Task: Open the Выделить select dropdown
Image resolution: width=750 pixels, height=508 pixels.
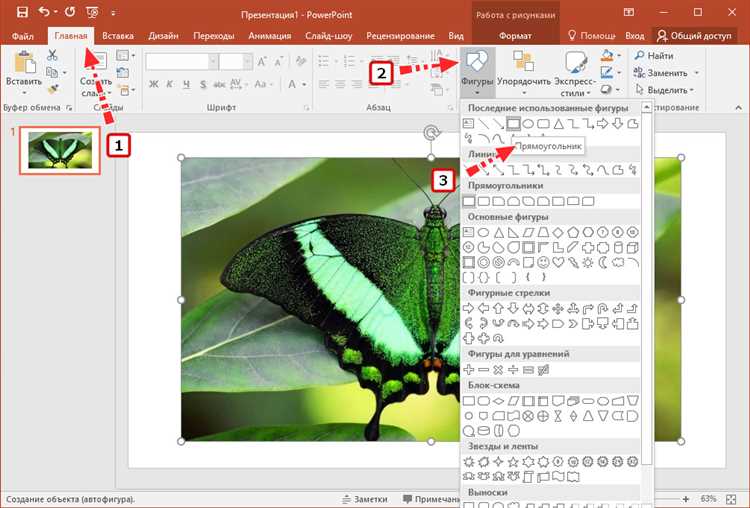Action: (667, 90)
